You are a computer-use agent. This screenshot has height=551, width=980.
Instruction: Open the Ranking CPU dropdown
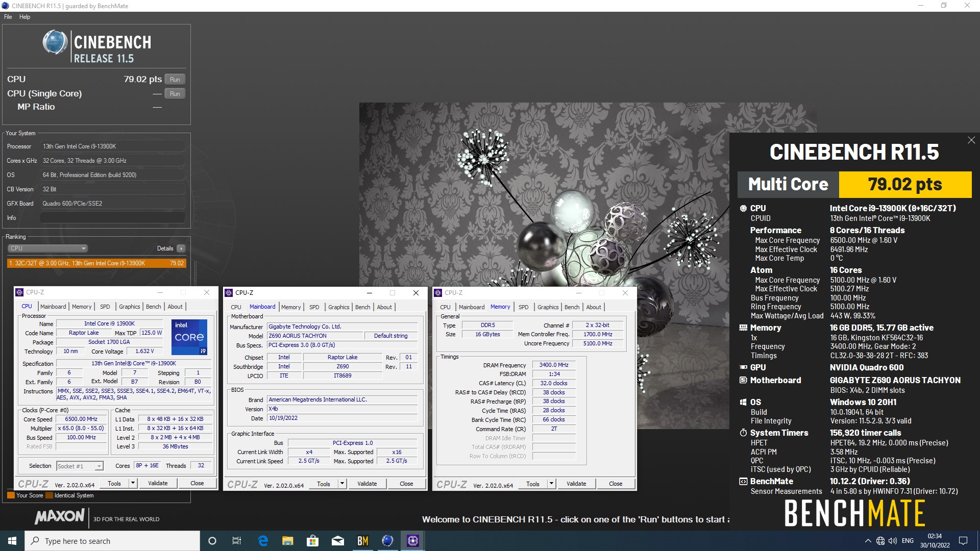pyautogui.click(x=48, y=248)
